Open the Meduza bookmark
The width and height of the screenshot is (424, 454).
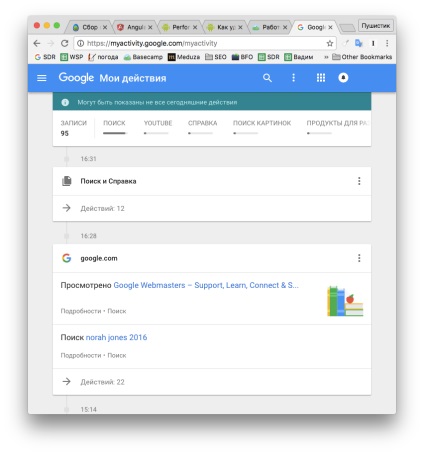pos(184,57)
